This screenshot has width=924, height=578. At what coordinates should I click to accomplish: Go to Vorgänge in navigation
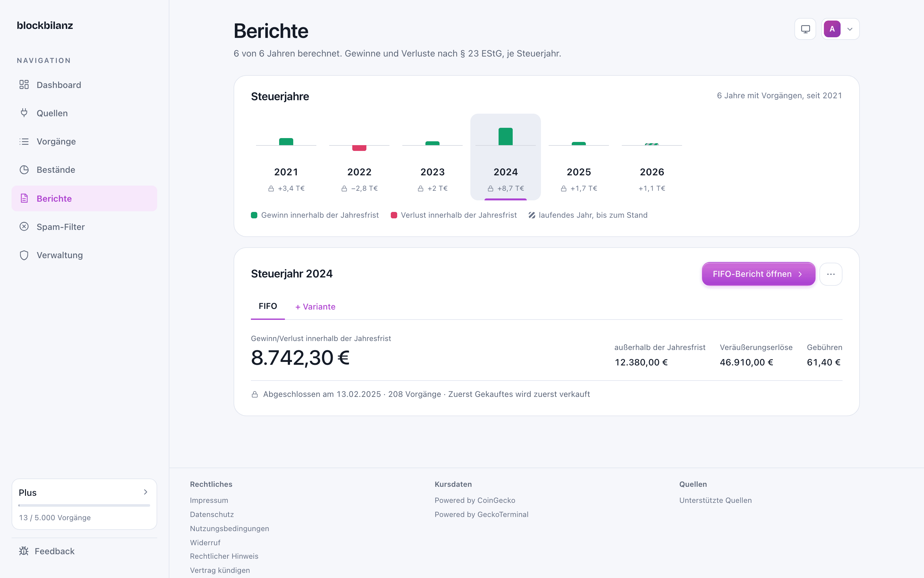84,141
